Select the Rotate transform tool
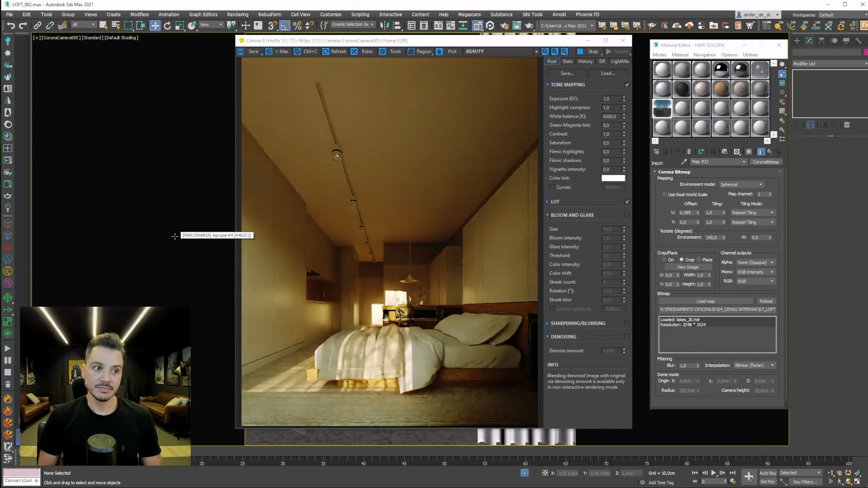This screenshot has width=868, height=488. click(167, 26)
